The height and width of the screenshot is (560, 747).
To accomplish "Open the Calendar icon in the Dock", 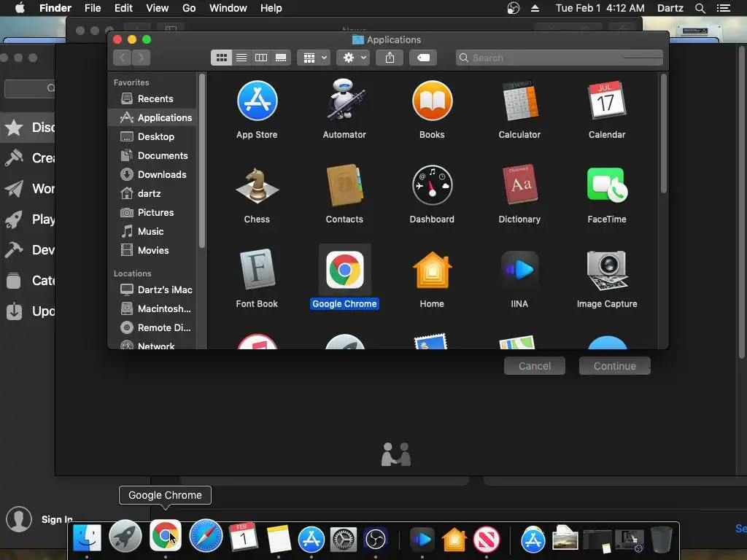I will pos(244,537).
